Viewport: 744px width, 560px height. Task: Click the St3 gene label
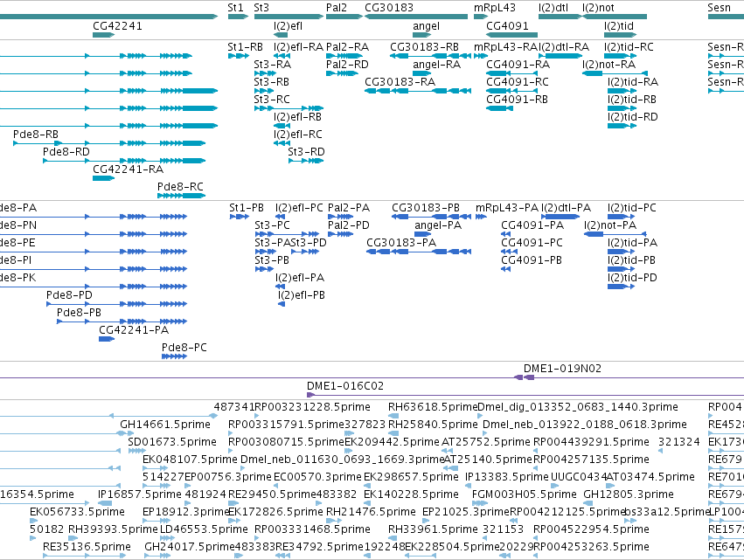click(261, 8)
